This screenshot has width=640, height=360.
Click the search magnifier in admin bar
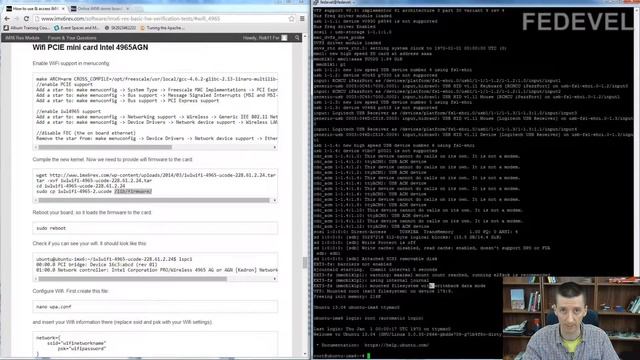(297, 38)
